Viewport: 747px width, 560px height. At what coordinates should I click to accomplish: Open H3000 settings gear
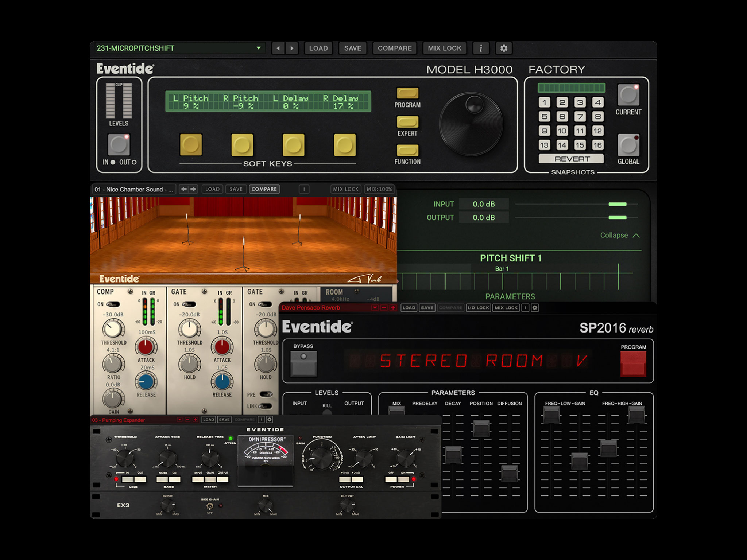[504, 48]
